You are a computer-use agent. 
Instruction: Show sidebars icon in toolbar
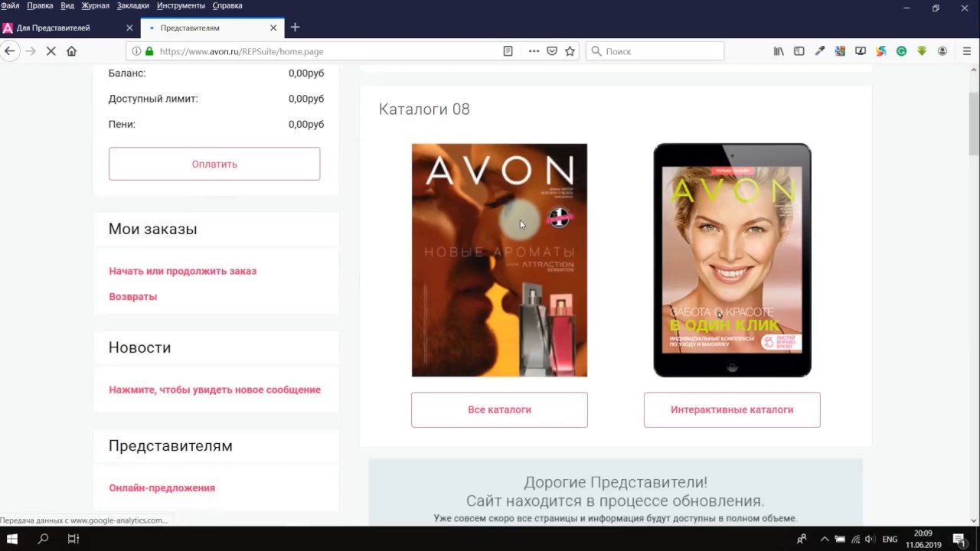point(799,51)
